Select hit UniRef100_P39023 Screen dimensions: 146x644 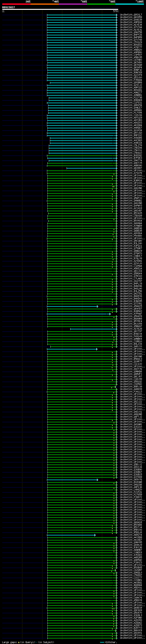[x=131, y=563]
